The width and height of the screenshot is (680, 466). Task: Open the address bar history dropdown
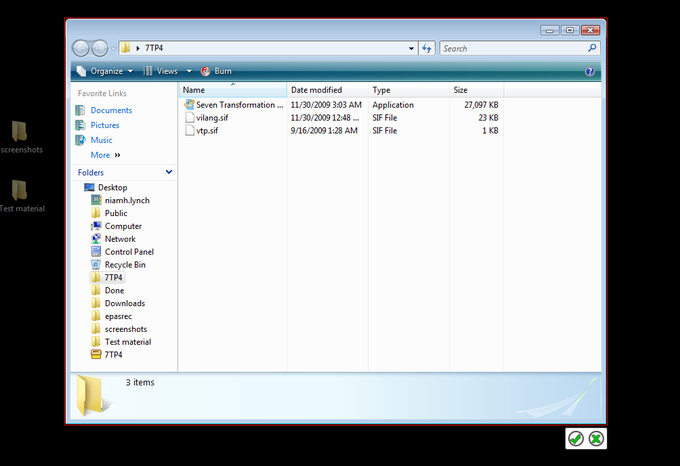tap(411, 49)
